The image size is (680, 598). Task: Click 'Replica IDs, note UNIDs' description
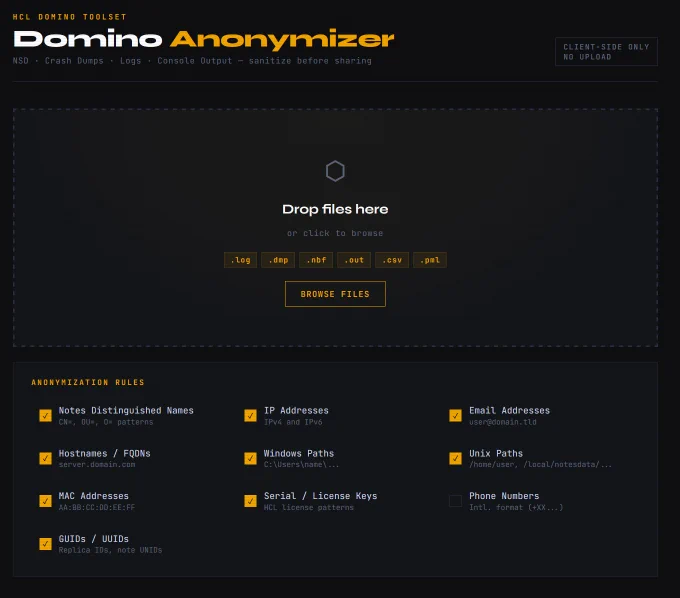(x=110, y=550)
